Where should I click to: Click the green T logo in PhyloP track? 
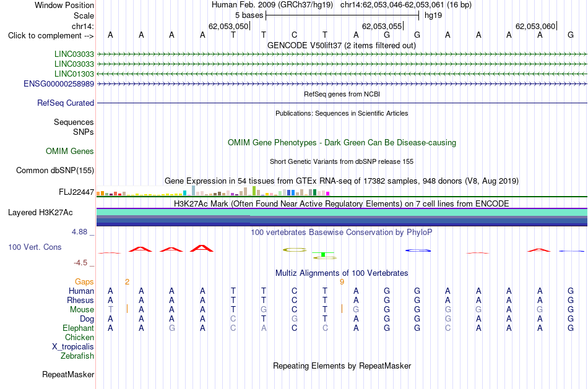pos(323,254)
